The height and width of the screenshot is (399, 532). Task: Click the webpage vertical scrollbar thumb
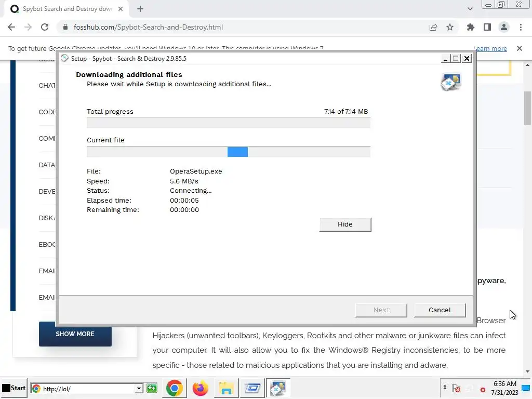click(528, 108)
